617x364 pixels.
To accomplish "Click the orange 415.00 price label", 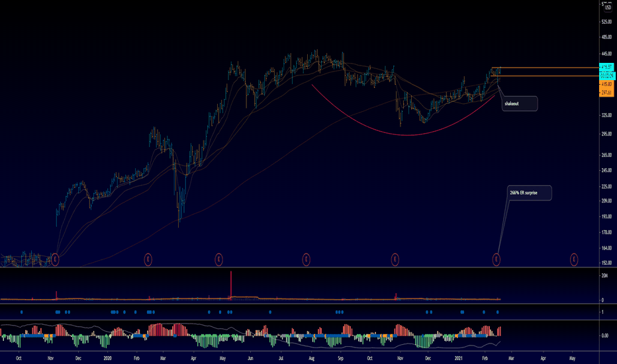I will pyautogui.click(x=606, y=84).
